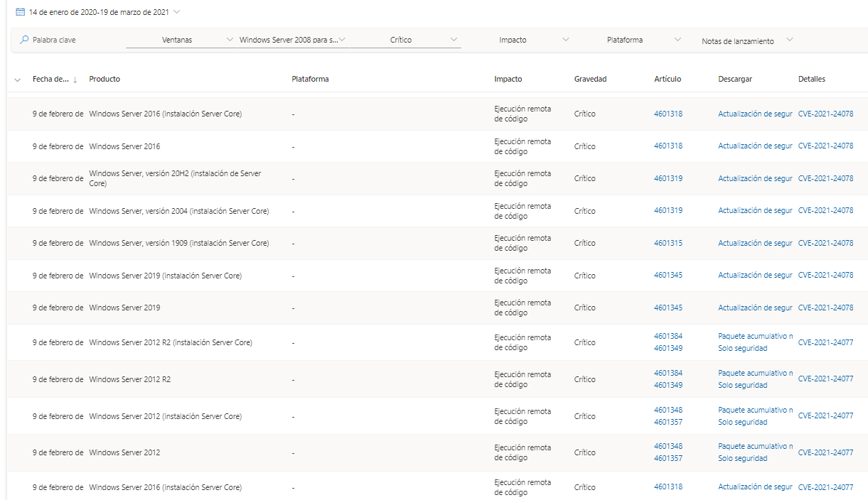Click Solo seguridad download for Windows Server 2012 R2

(x=742, y=385)
